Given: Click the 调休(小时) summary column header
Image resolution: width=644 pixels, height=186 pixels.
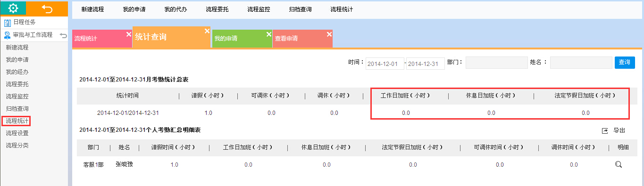Looking at the screenshot, I should point(334,96).
